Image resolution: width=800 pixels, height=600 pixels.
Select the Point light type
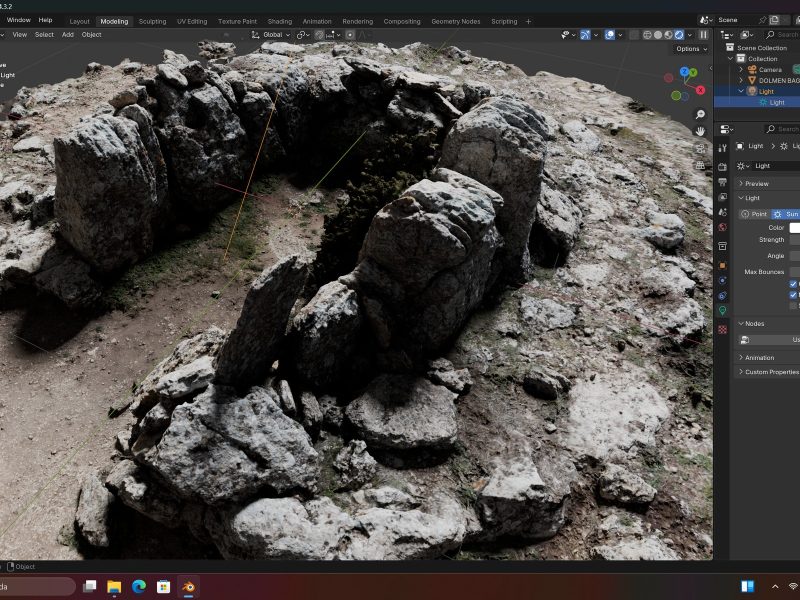pyautogui.click(x=754, y=214)
